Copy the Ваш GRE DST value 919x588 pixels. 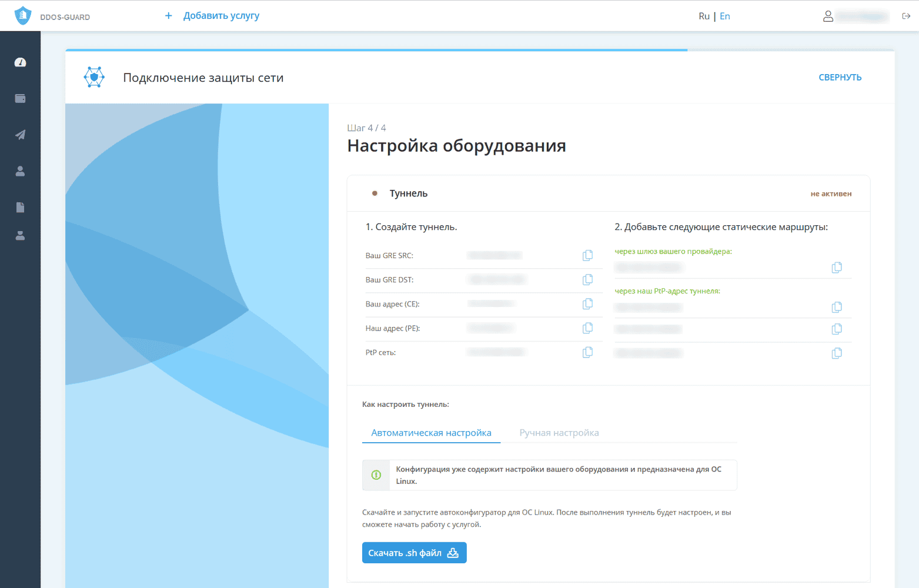point(587,280)
